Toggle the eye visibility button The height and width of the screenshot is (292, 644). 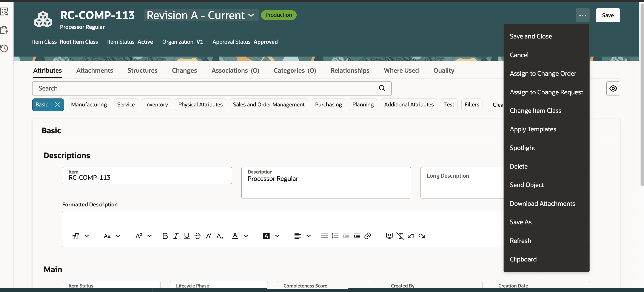613,88
